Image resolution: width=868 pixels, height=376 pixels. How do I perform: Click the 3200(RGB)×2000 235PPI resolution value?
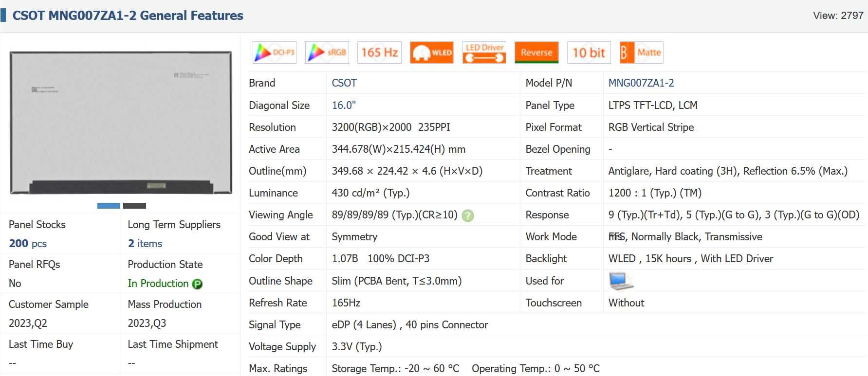[x=391, y=127]
